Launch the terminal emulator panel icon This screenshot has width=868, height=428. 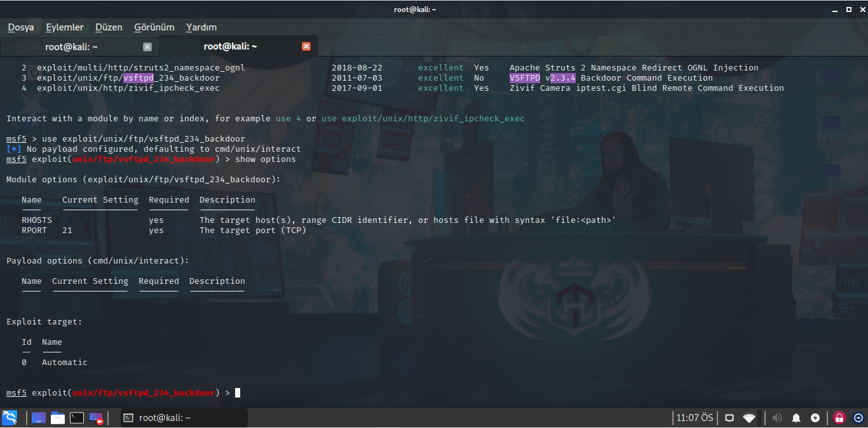point(77,418)
